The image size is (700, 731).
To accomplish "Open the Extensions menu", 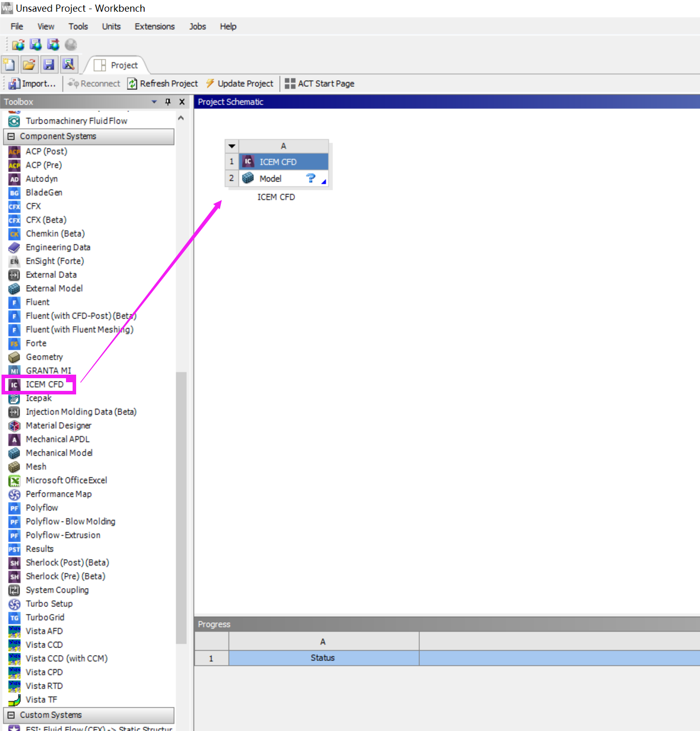I will [x=154, y=26].
